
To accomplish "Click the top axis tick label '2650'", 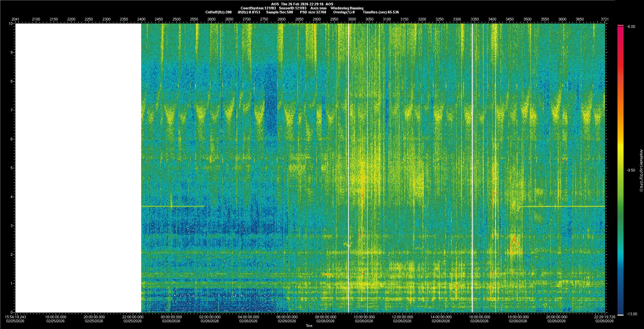I will tap(229, 19).
